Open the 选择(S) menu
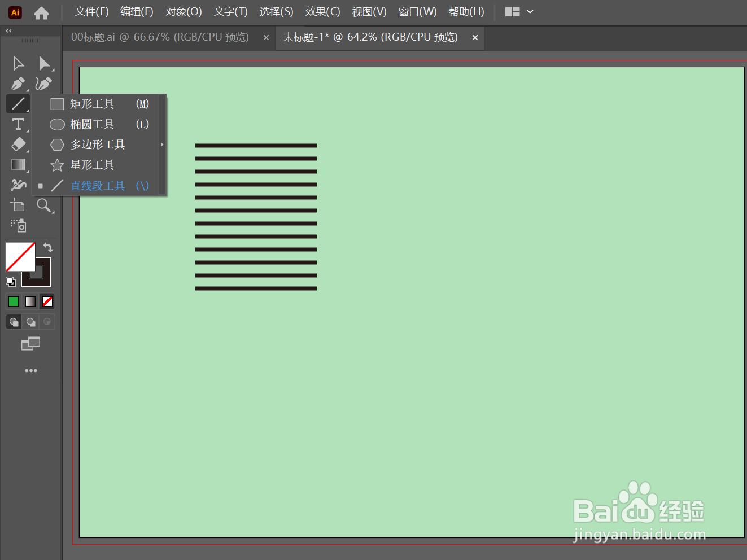This screenshot has height=560, width=747. [x=276, y=12]
